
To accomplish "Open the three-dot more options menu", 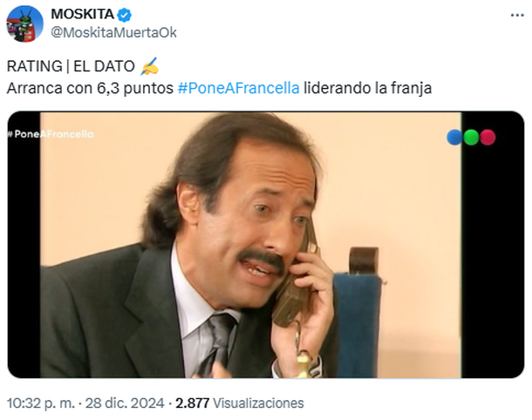I will pyautogui.click(x=517, y=16).
